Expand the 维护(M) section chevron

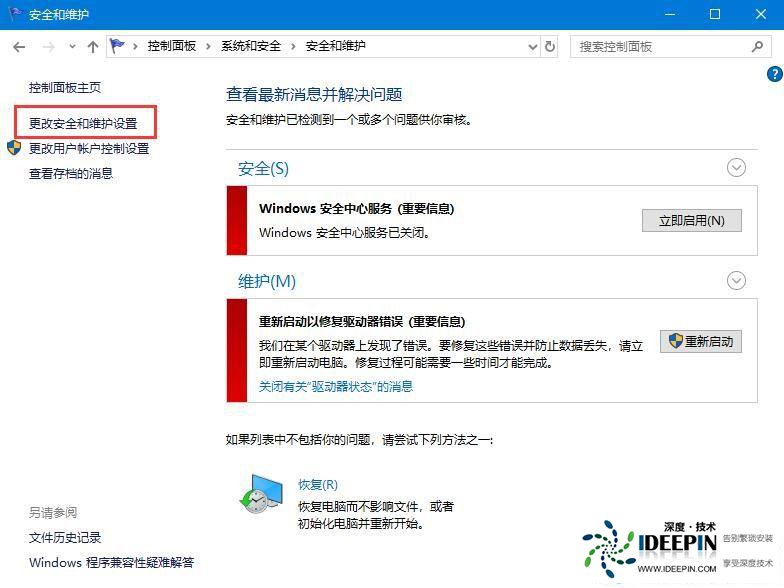point(736,280)
